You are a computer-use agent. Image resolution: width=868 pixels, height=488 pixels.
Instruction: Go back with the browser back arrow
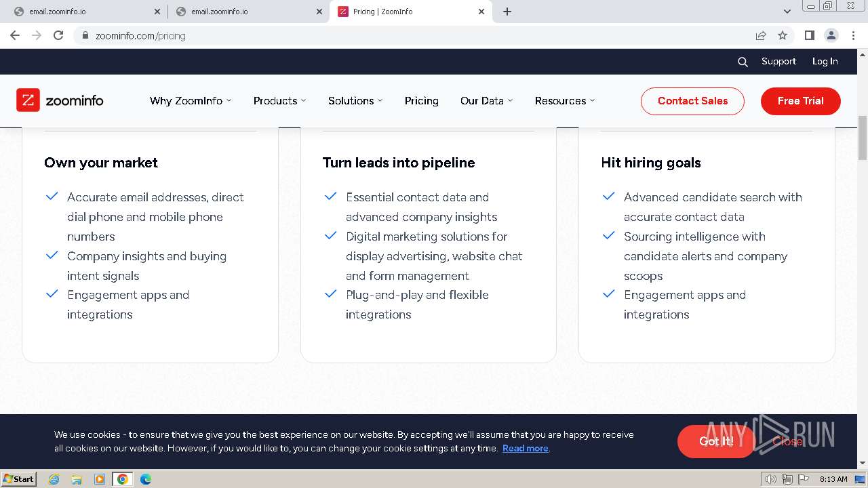click(15, 35)
